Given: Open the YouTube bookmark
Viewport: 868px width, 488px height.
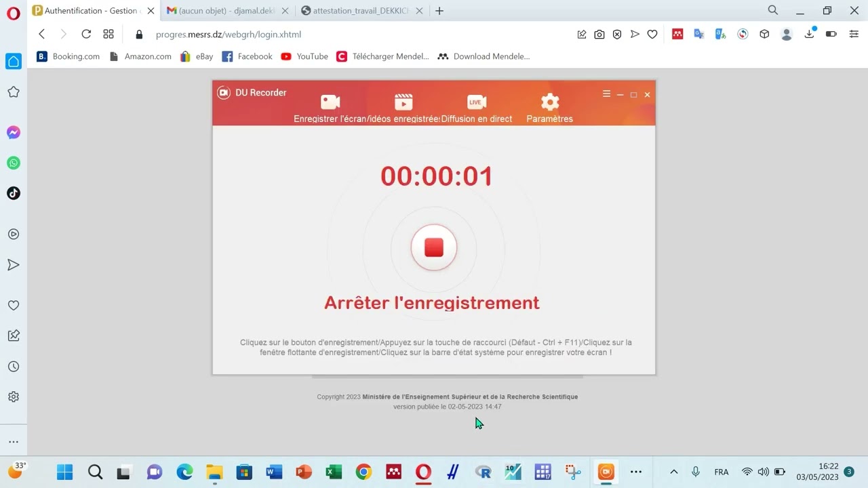Looking at the screenshot, I should click(304, 56).
